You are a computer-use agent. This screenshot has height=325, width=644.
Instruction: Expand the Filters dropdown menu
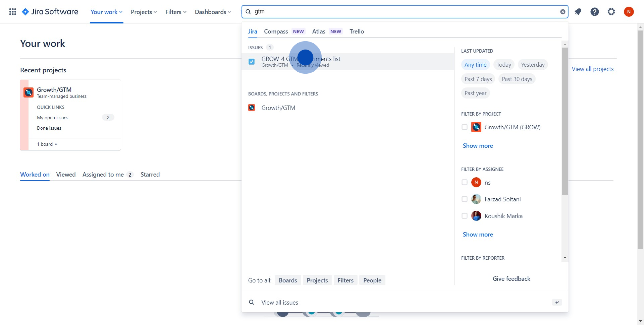pos(176,12)
